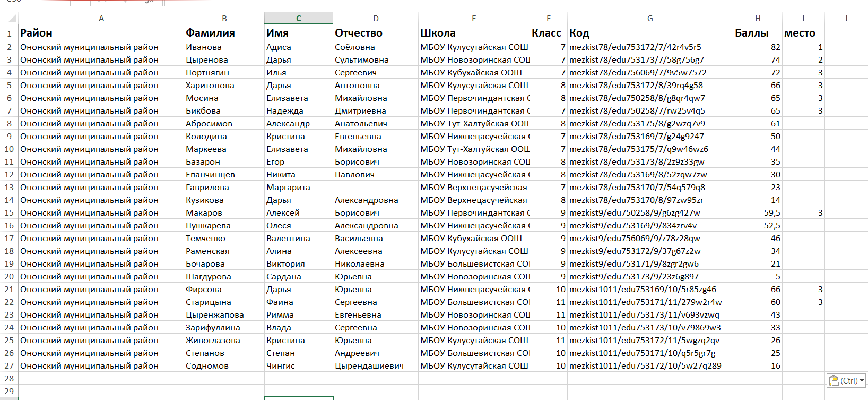Select the patronymic cell 'Сультимовна'

376,59
